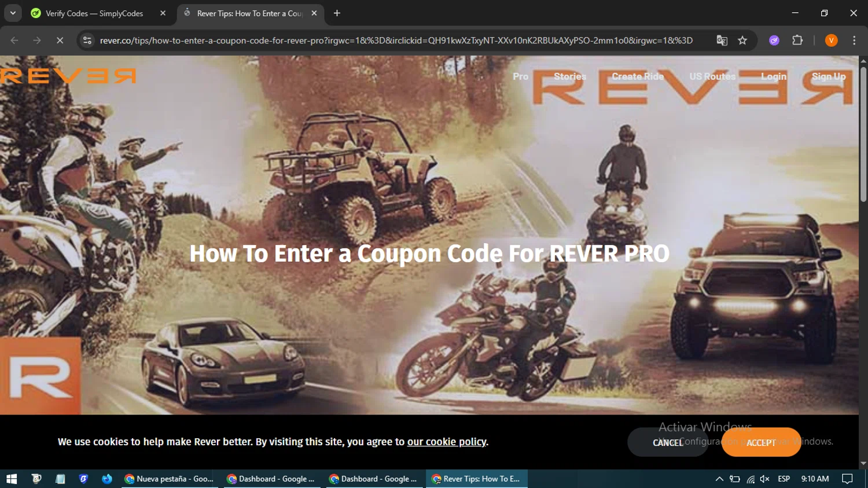
Task: Click the REVER logo at top left
Action: [x=68, y=76]
